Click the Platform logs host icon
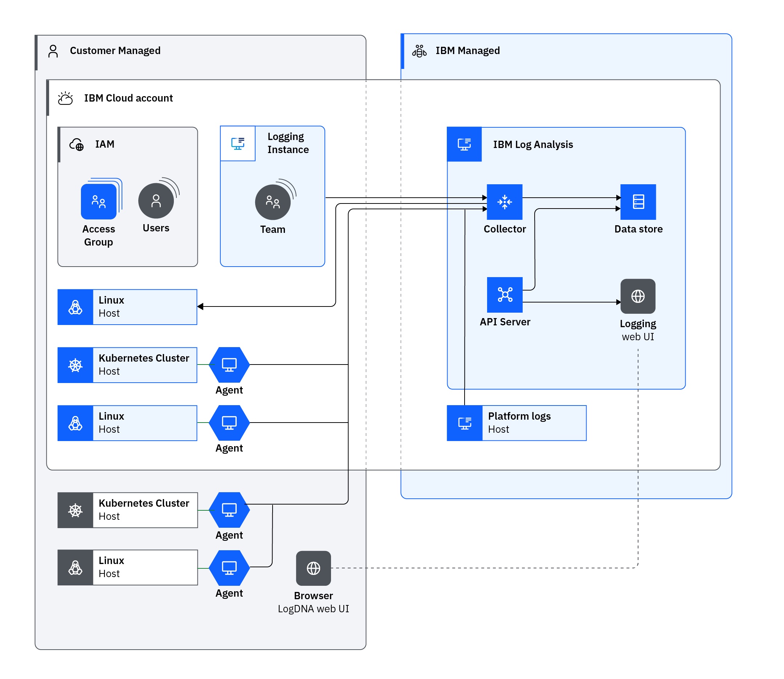Image resolution: width=784 pixels, height=679 pixels. click(465, 423)
